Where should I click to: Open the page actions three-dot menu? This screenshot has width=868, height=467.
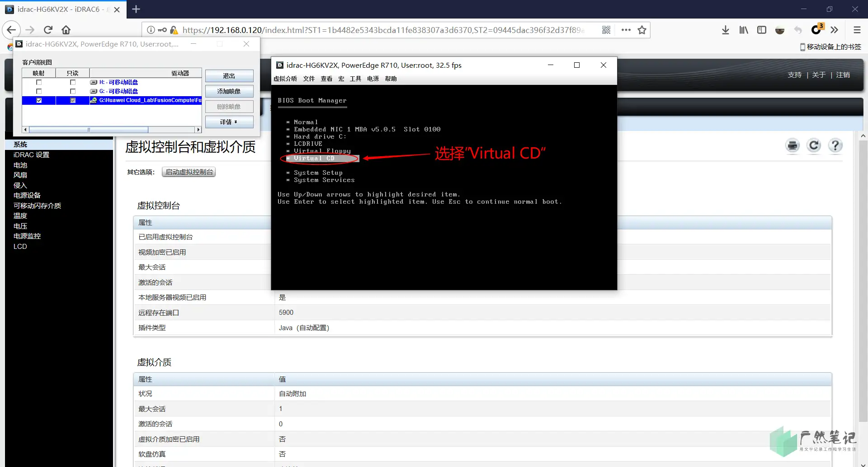[626, 30]
